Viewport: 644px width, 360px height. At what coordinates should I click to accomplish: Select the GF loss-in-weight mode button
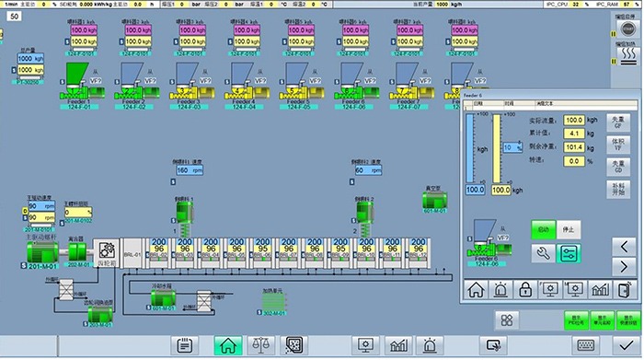point(618,122)
